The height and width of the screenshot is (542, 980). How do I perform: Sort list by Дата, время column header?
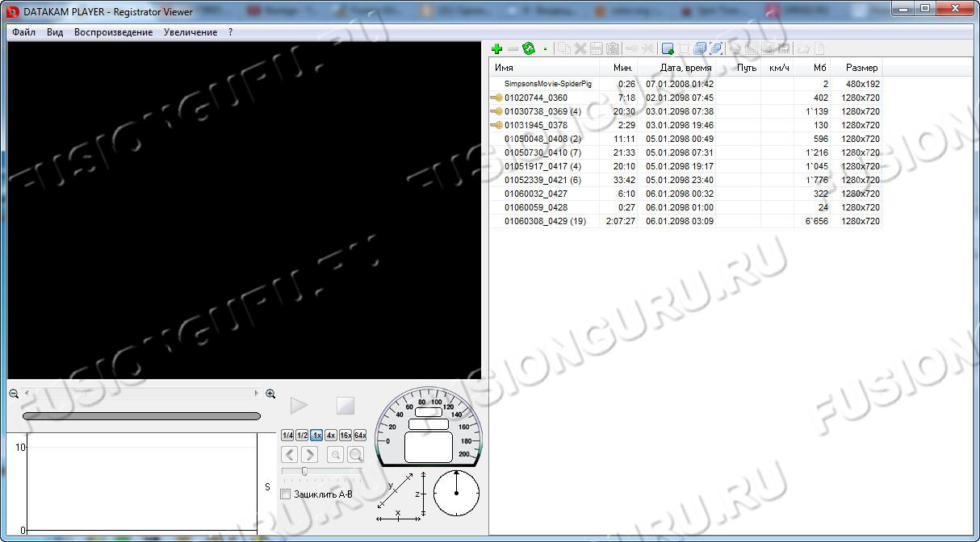(677, 68)
